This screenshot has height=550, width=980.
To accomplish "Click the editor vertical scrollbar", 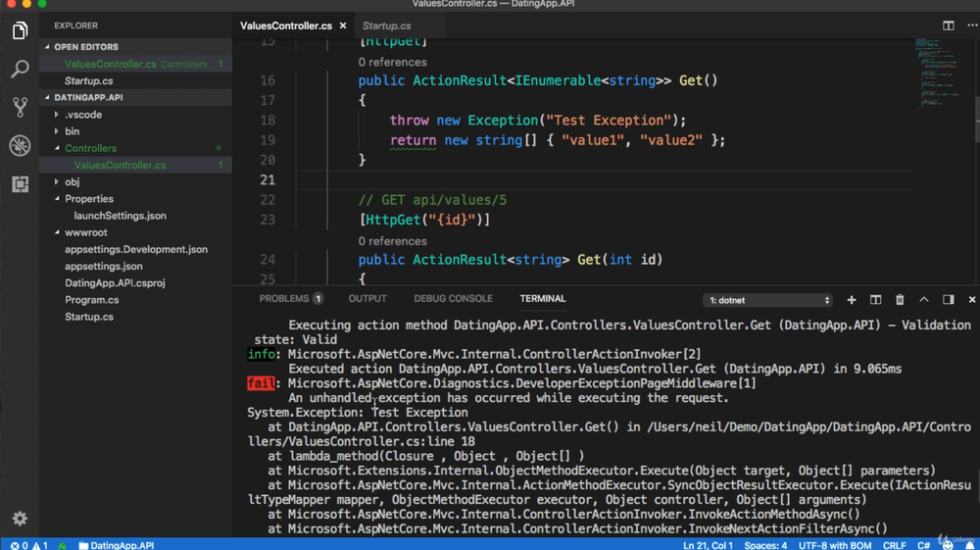I will tap(976, 119).
